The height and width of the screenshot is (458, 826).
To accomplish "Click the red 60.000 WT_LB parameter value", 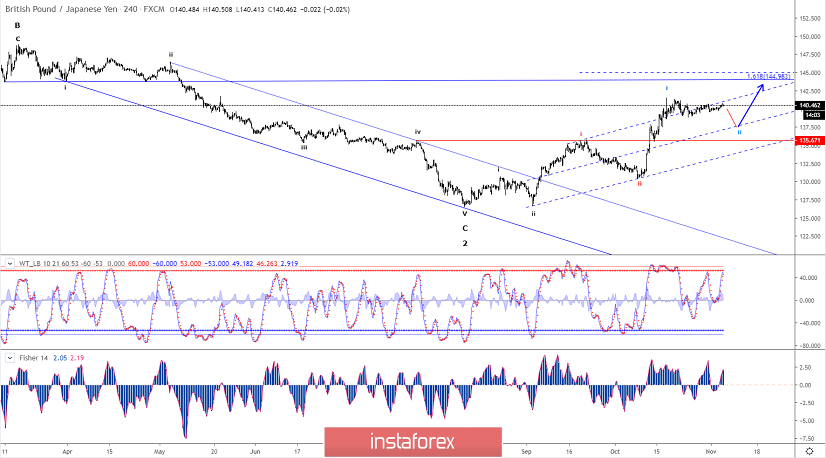I will pyautogui.click(x=139, y=263).
